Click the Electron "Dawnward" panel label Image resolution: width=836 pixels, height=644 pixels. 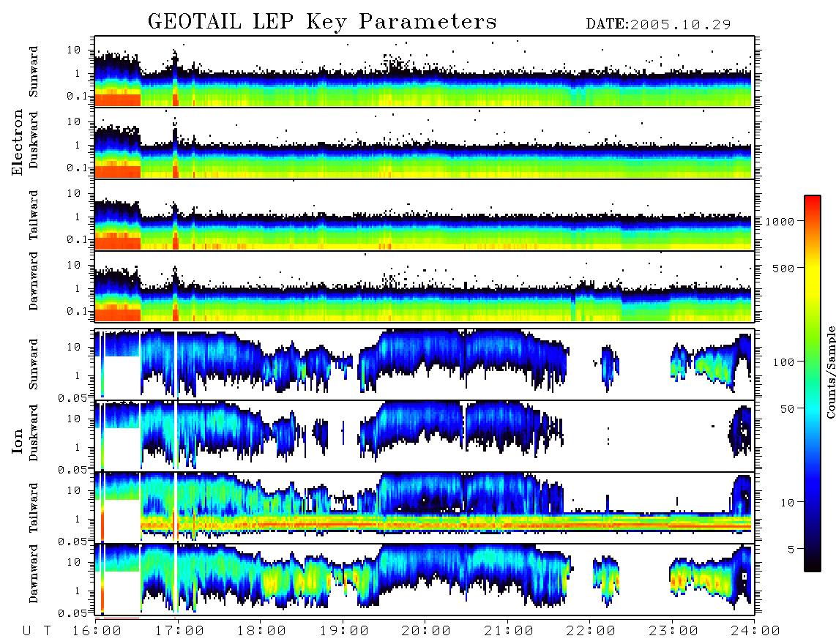[34, 282]
